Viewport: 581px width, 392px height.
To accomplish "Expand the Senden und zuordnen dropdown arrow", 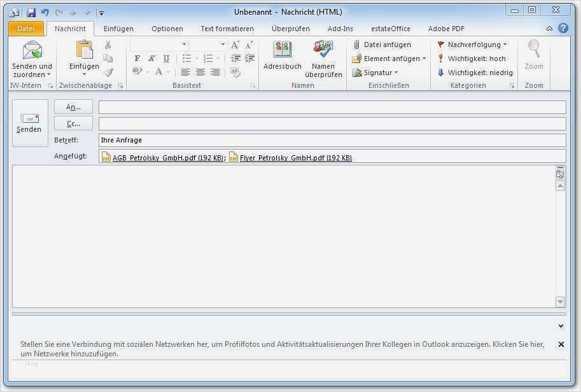I will 48,75.
